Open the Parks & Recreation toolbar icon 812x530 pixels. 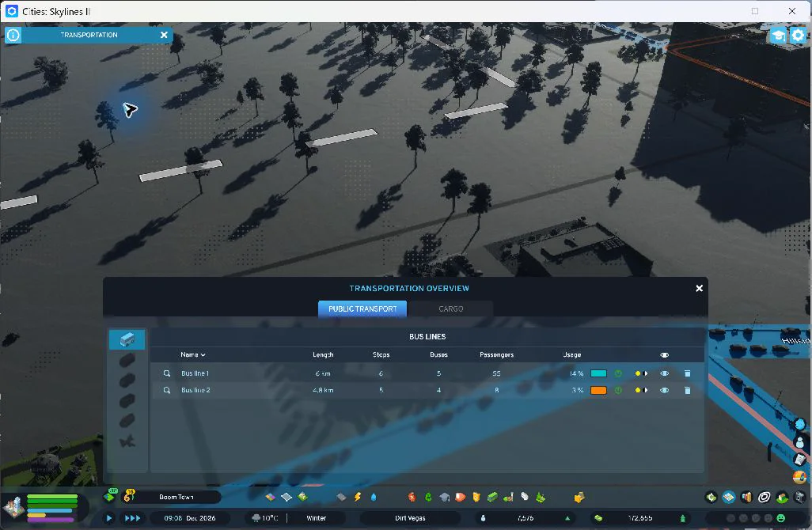coord(509,497)
